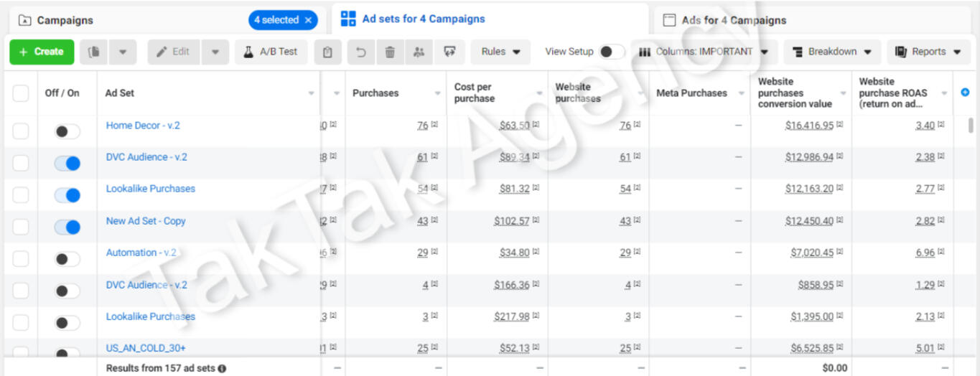
Task: Open the A/B Test tool
Action: pos(271,52)
